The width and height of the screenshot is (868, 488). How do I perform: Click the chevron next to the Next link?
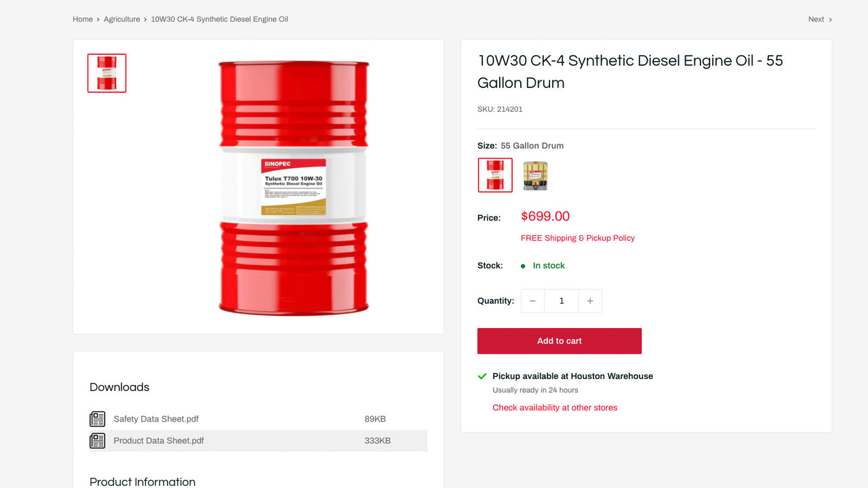pyautogui.click(x=829, y=19)
